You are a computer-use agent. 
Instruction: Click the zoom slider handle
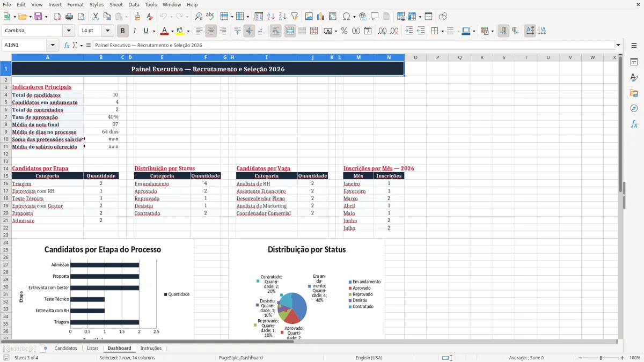tap(601, 358)
